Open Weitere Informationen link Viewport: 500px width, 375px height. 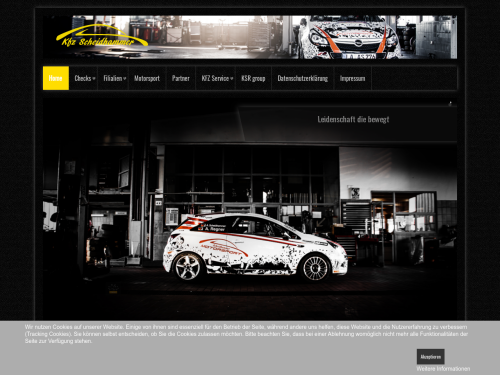pos(443,369)
